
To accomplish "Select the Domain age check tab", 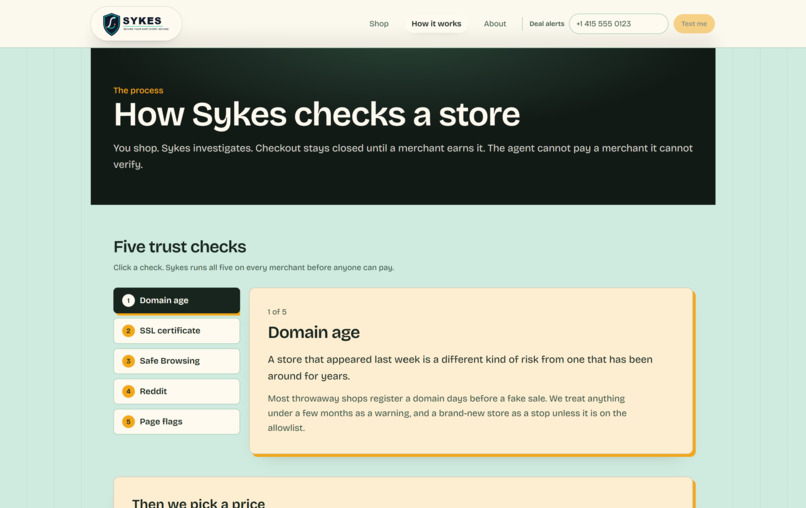I will [176, 300].
